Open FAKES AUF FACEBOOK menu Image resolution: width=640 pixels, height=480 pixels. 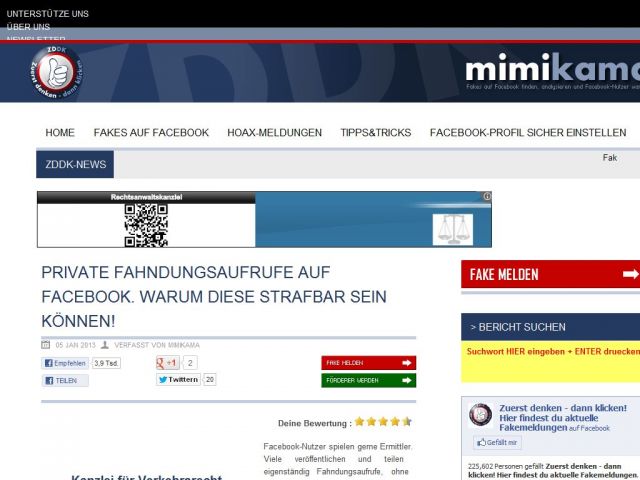(151, 133)
